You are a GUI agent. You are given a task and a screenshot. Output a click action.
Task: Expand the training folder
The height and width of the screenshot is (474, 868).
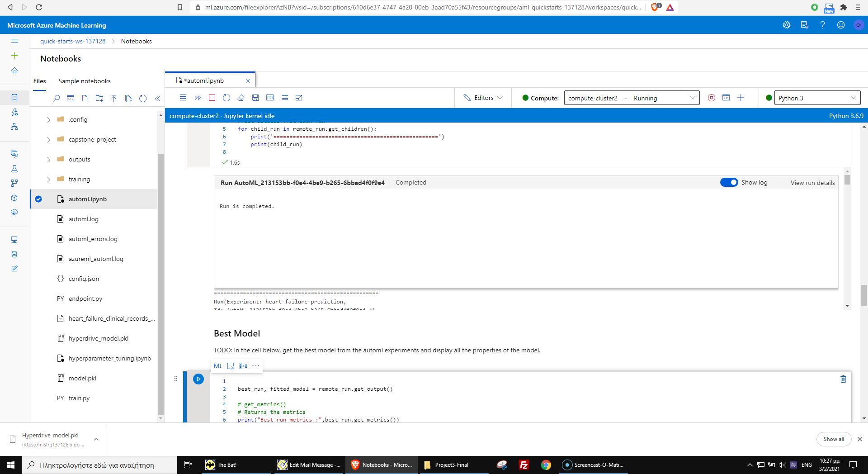[x=48, y=180]
